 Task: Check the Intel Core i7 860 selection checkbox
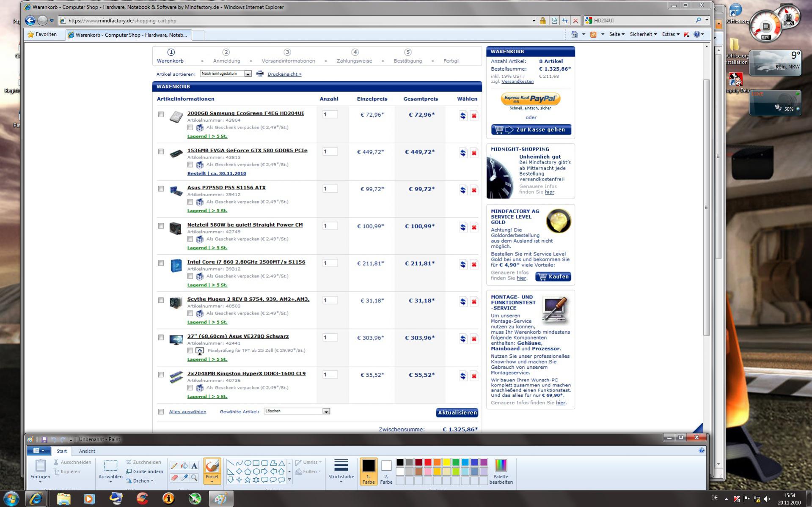(161, 263)
